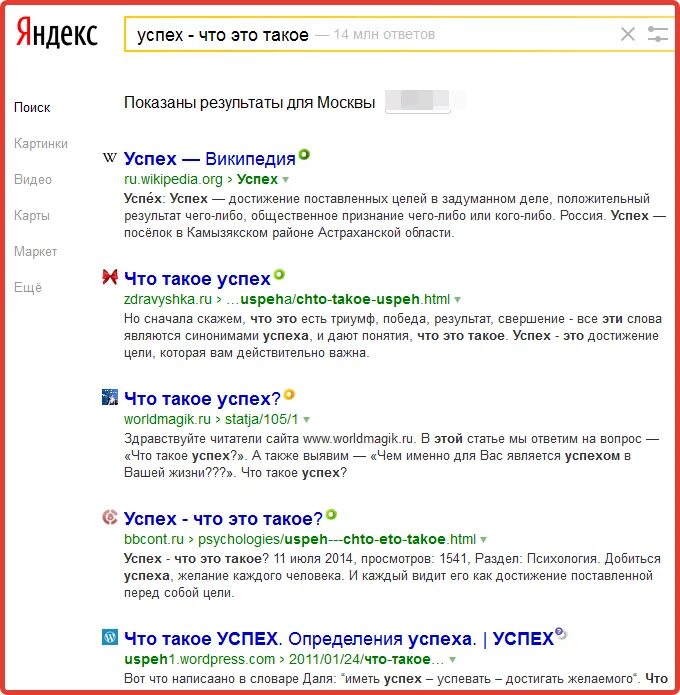
Task: Click green rating circle after Успех — Википедия
Action: pos(304,155)
